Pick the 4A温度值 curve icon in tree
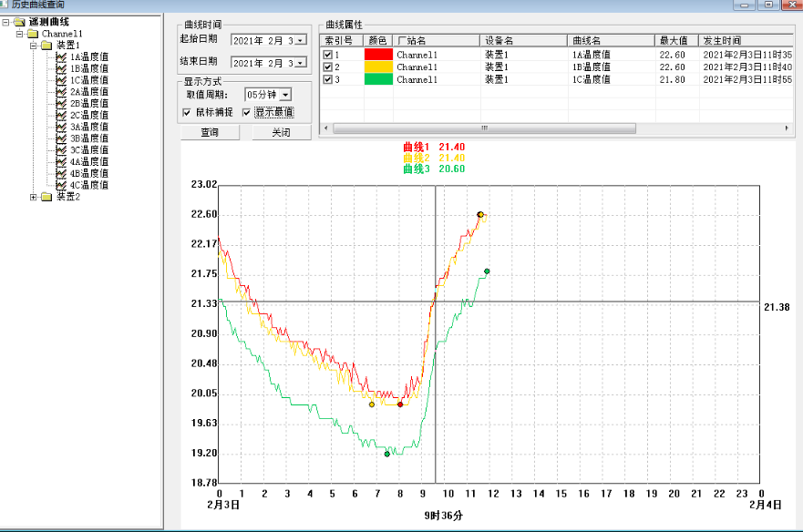This screenshot has width=803, height=532. coord(62,161)
